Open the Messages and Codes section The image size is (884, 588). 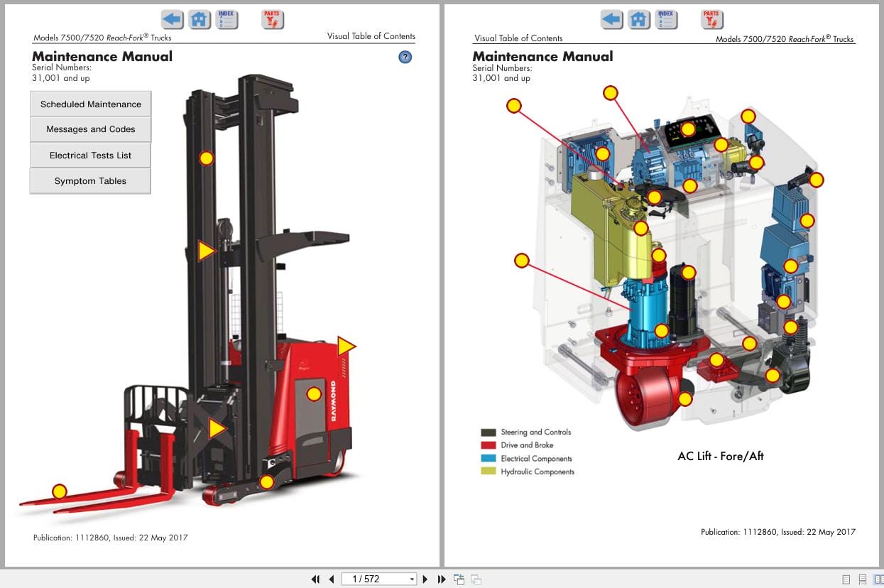pos(90,129)
